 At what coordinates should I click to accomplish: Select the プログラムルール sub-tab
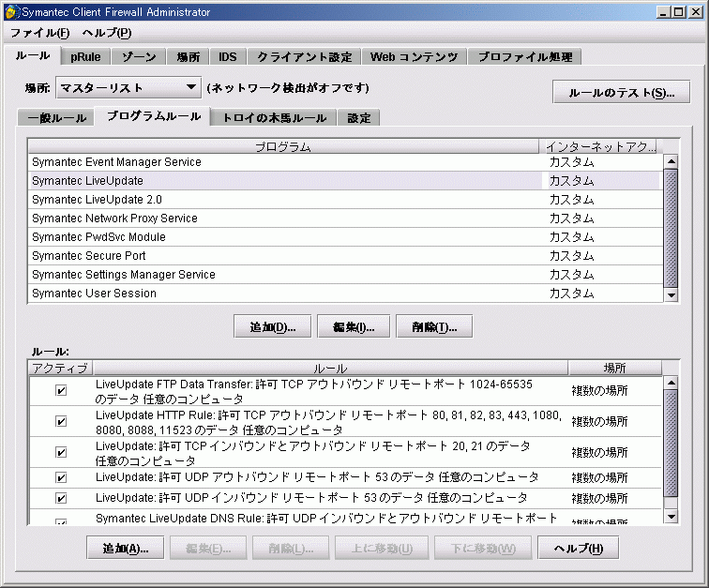click(x=154, y=116)
